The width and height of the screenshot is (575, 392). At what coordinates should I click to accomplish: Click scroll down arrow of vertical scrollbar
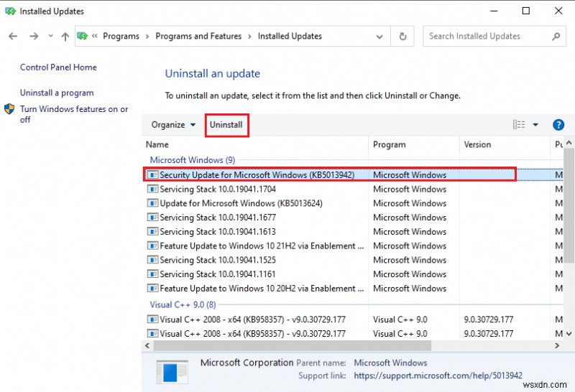tap(569, 334)
